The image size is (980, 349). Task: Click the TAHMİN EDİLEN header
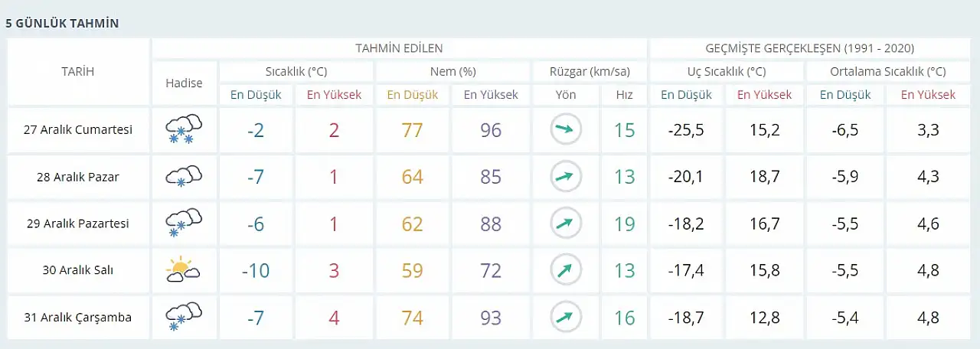[399, 48]
